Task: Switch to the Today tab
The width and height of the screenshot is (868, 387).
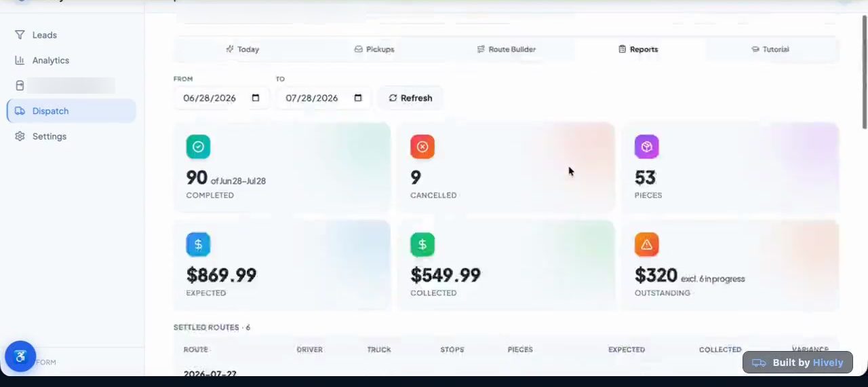Action: coord(242,49)
